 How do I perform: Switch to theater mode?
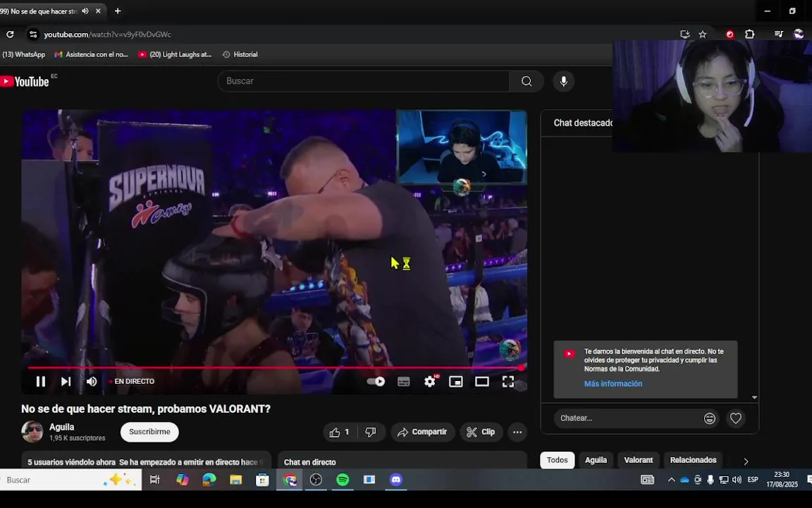(482, 382)
